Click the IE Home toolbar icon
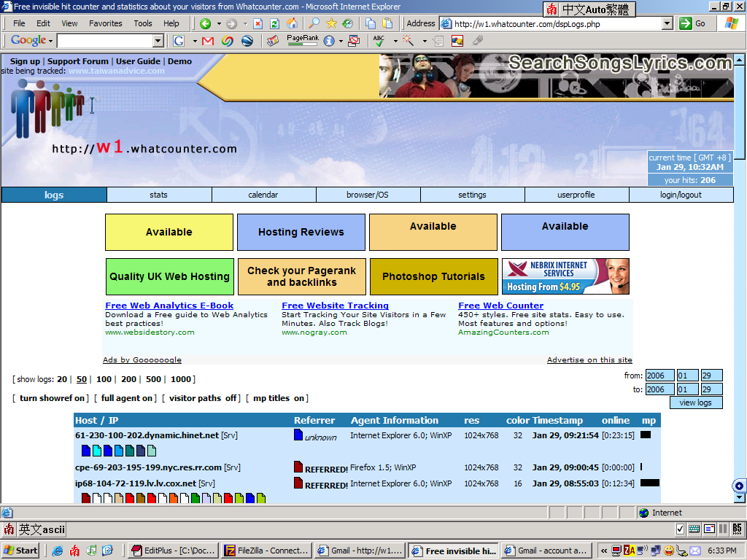 tap(292, 23)
